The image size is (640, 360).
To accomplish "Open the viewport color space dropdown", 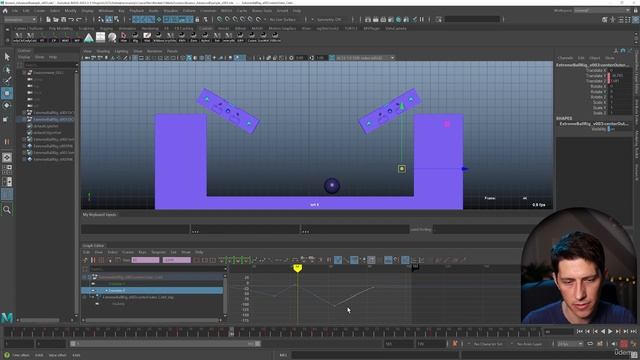I will coord(365,58).
